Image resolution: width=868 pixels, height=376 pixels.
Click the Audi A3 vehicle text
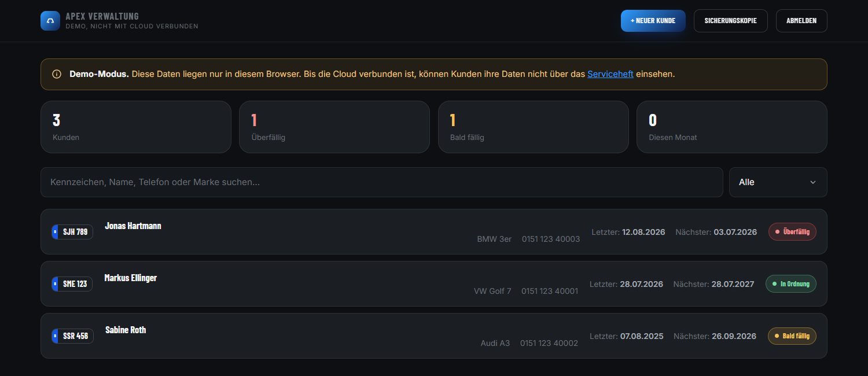[495, 343]
